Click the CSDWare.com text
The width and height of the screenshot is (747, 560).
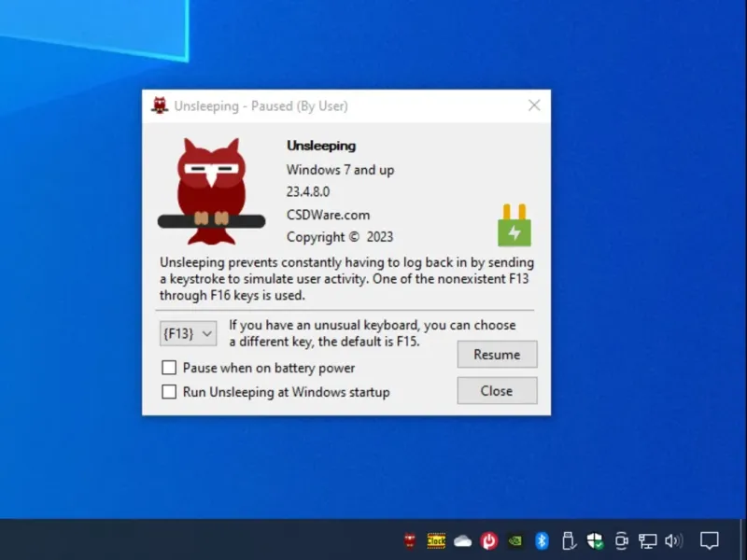coord(329,215)
